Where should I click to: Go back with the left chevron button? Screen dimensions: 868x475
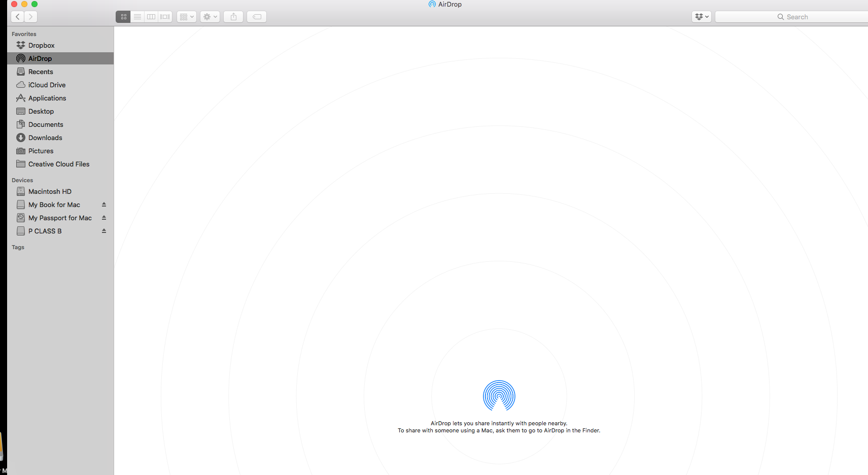click(x=18, y=17)
